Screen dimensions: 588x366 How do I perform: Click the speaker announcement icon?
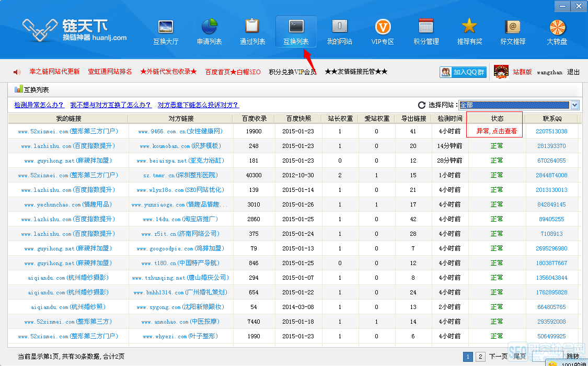17,72
